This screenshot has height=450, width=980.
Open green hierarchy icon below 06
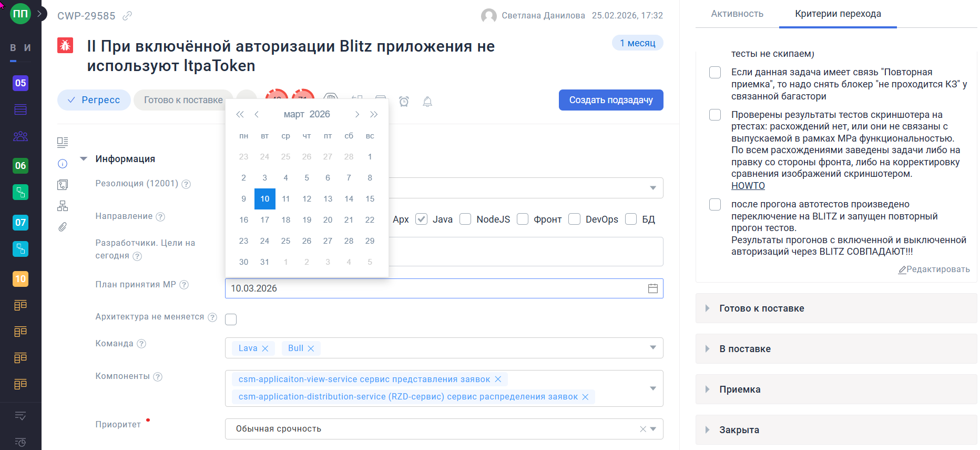click(21, 192)
